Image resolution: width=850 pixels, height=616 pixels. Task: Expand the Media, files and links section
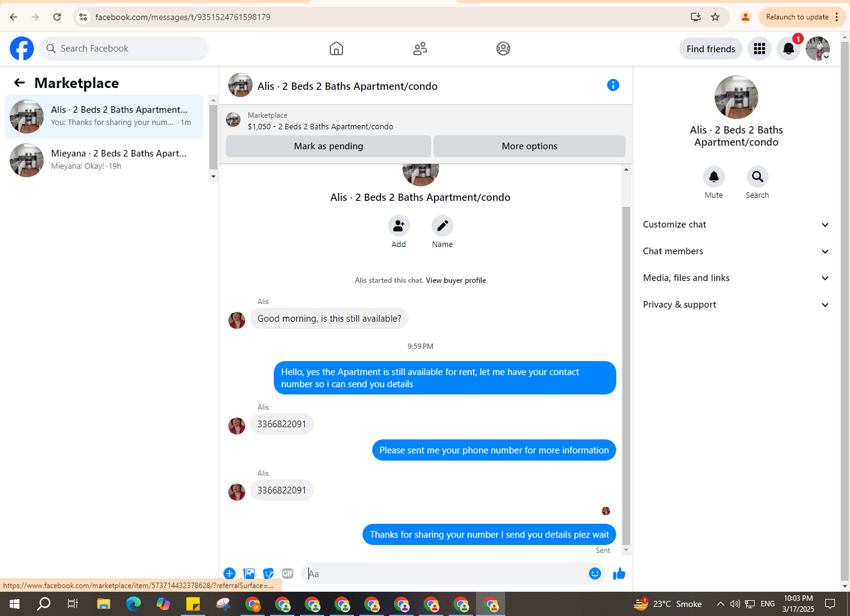736,278
